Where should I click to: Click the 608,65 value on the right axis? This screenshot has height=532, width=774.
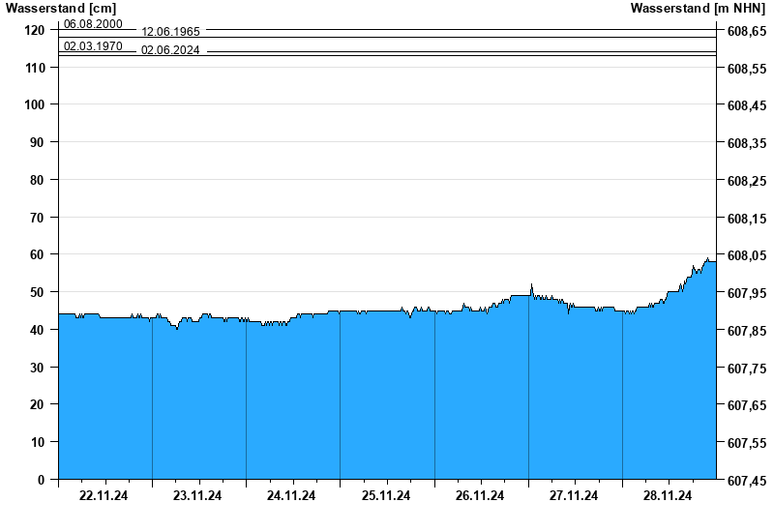(746, 32)
